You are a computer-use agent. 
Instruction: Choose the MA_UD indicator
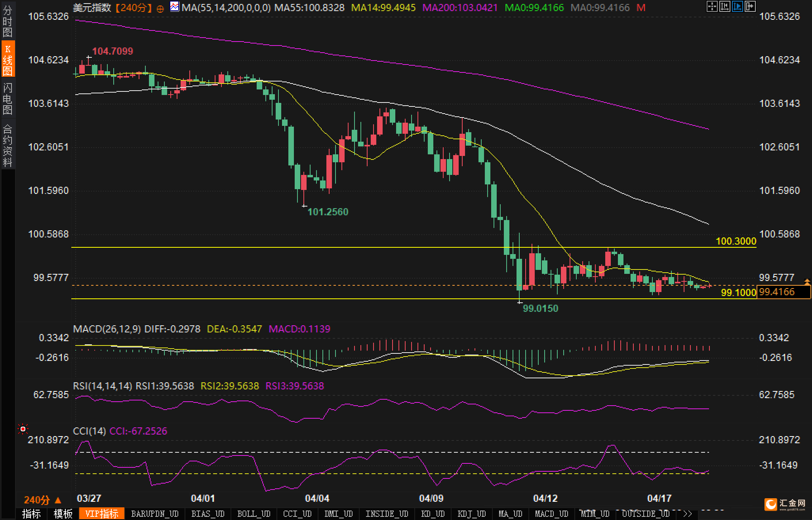coord(511,514)
